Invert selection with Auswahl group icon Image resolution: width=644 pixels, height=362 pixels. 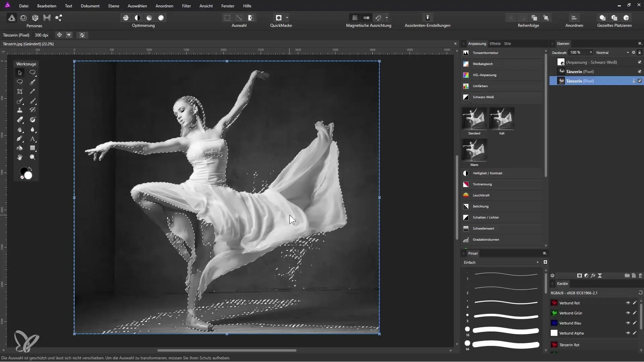(251, 18)
